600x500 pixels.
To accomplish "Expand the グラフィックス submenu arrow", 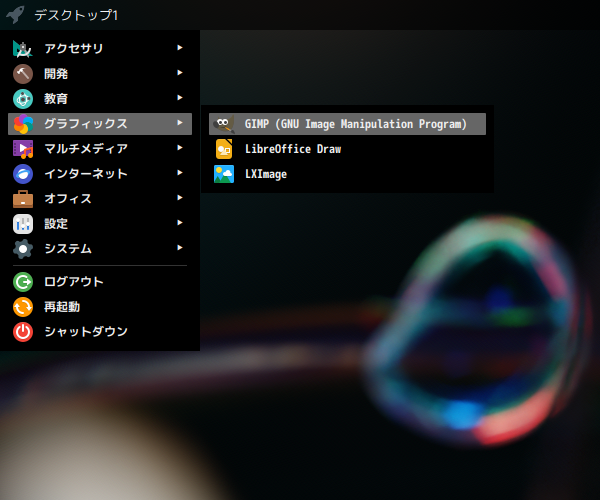I will pyautogui.click(x=179, y=123).
